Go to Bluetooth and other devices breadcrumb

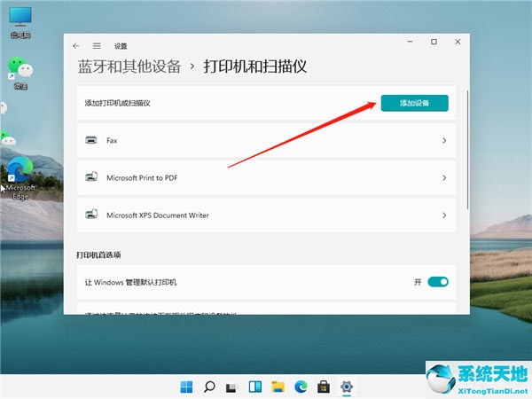point(129,66)
